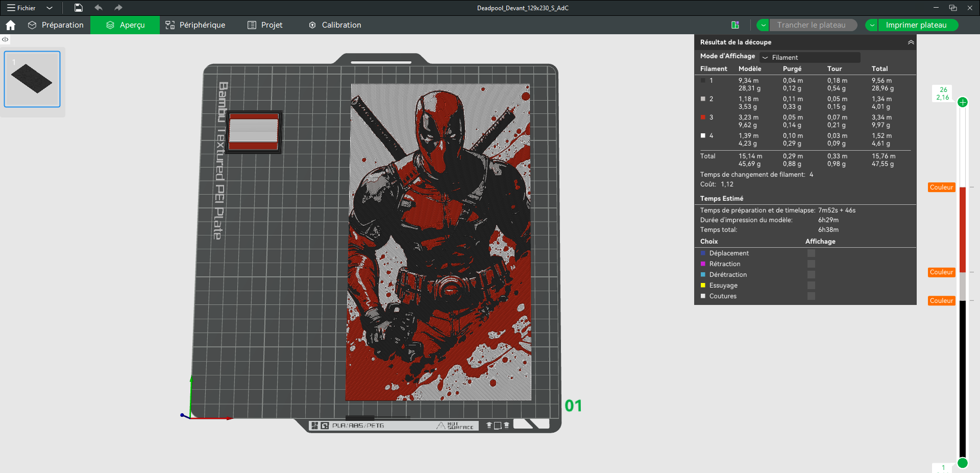Open the Calibration tab
980x473 pixels.
pyautogui.click(x=335, y=25)
